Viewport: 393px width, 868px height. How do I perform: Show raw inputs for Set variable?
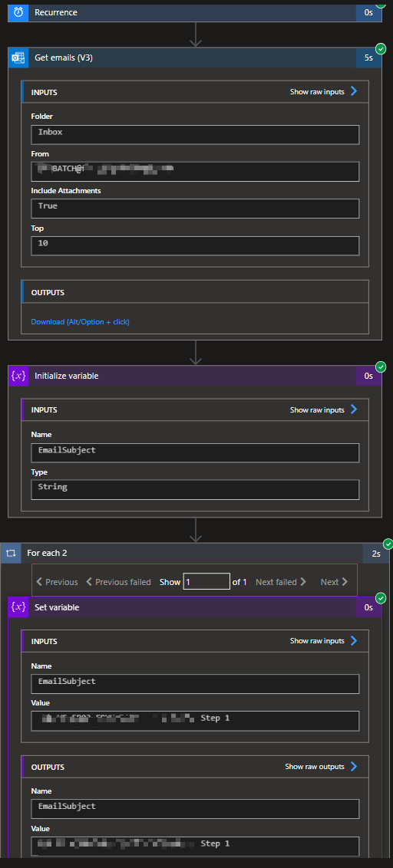click(324, 641)
